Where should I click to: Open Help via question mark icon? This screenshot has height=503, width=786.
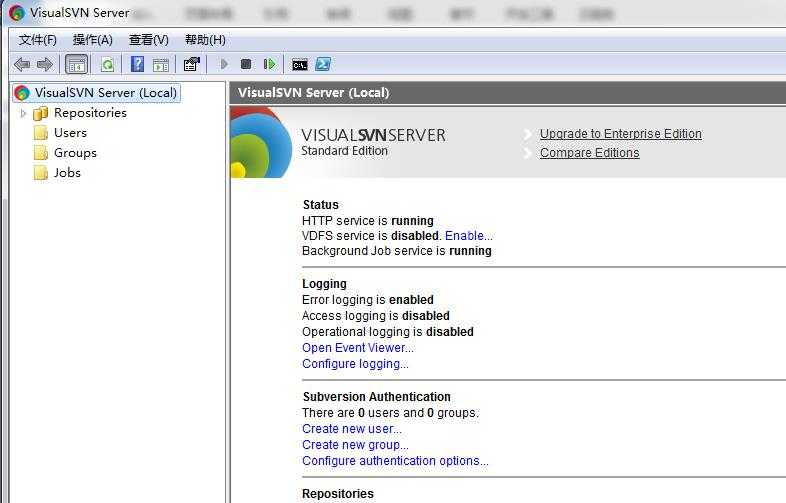pos(137,64)
